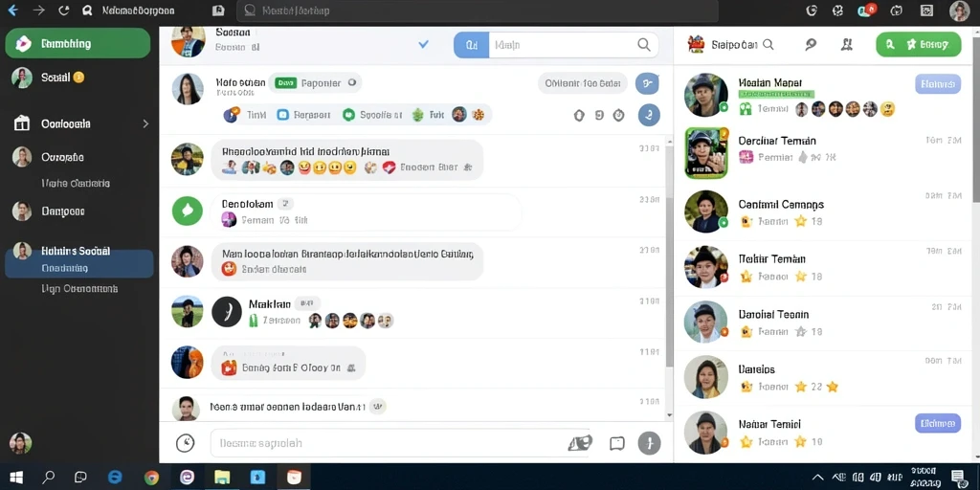
Task: Open Chrome from the Windows taskbar
Action: tap(151, 478)
